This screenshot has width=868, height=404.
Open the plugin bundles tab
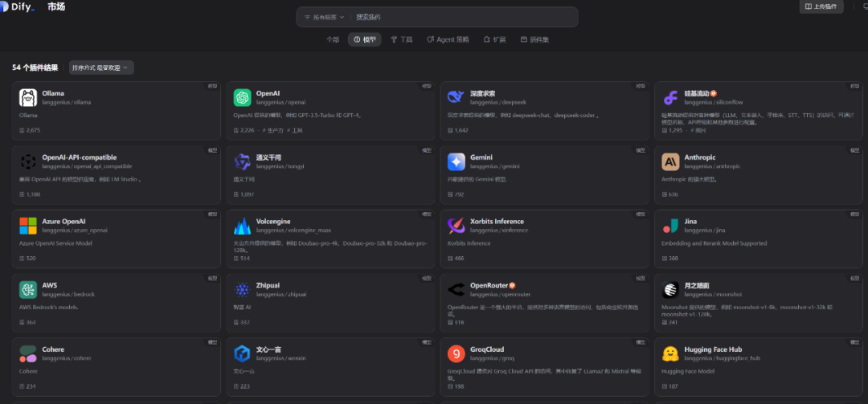click(534, 39)
